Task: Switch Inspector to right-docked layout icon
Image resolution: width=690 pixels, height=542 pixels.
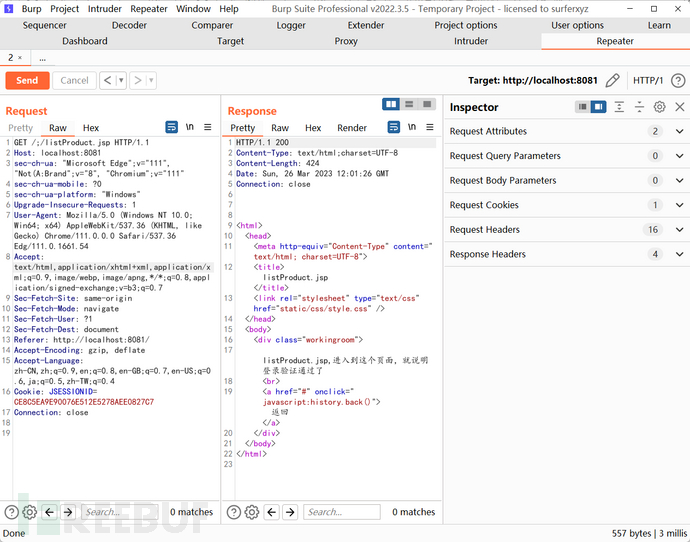Action: [x=598, y=106]
